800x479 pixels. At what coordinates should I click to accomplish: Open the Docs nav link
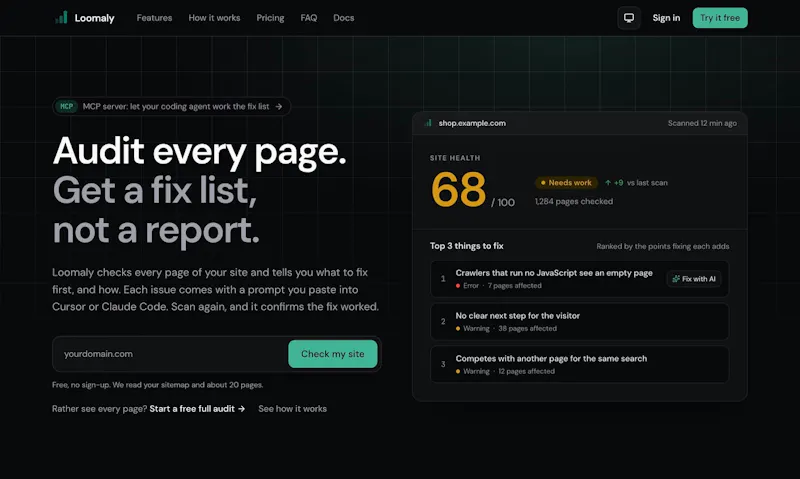pos(343,18)
